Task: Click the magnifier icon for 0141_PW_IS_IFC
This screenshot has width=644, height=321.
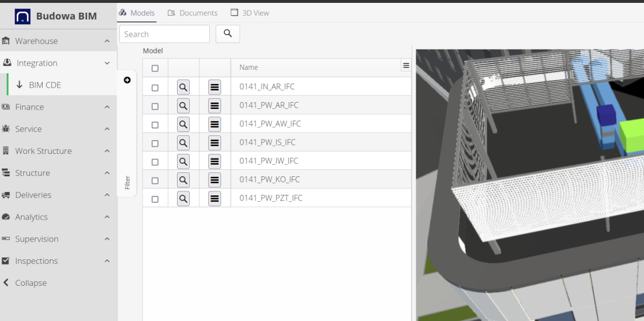Action: (x=183, y=142)
